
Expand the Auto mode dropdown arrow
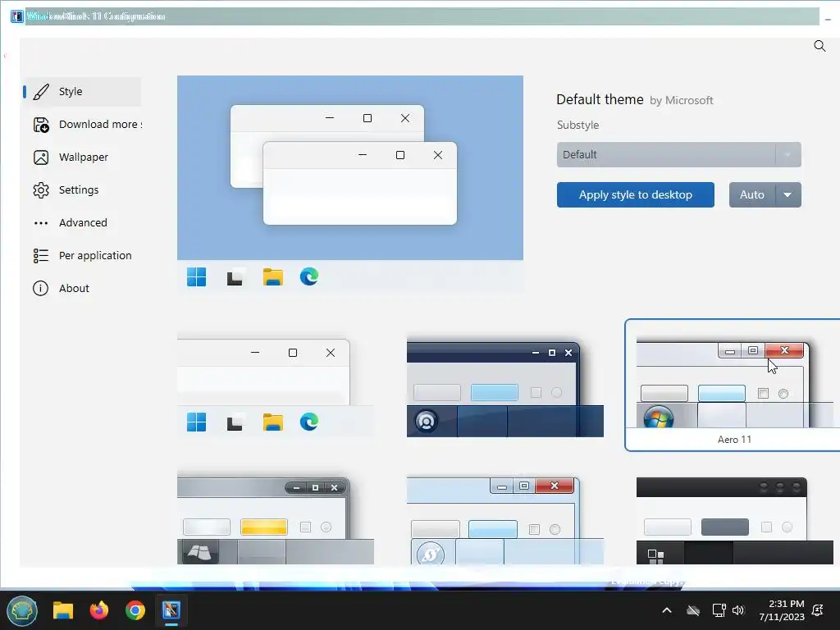coord(788,194)
